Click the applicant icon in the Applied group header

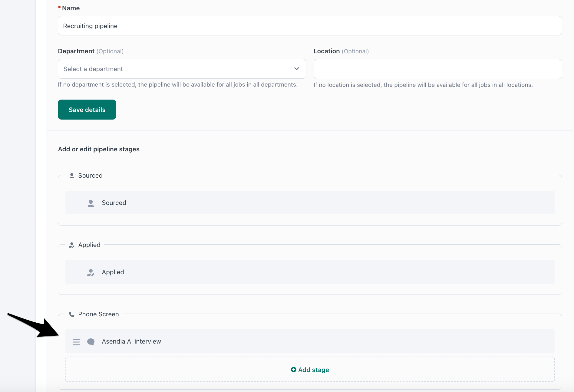click(x=72, y=245)
